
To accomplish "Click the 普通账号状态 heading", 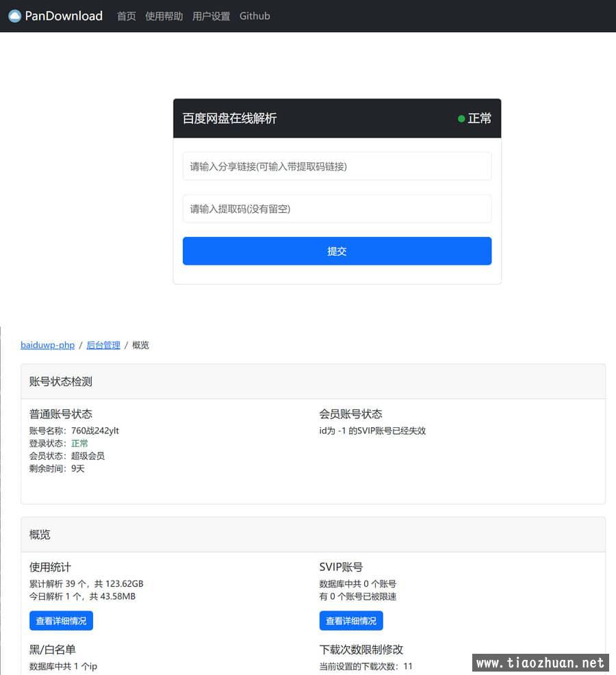I will point(61,414).
